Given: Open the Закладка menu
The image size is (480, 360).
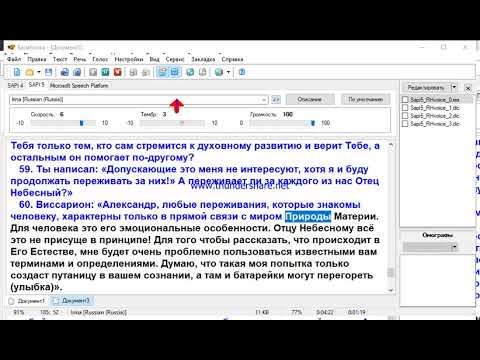Looking at the screenshot, I should 203,59.
